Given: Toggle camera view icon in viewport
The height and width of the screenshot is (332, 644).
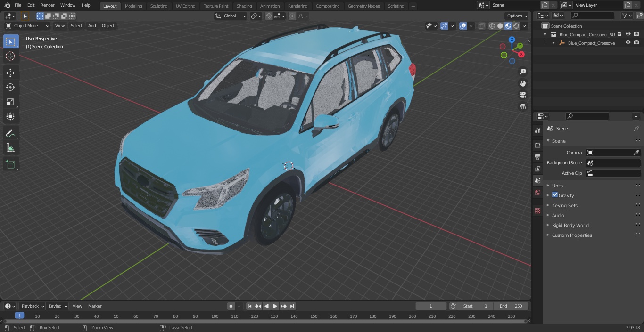Looking at the screenshot, I should [522, 95].
